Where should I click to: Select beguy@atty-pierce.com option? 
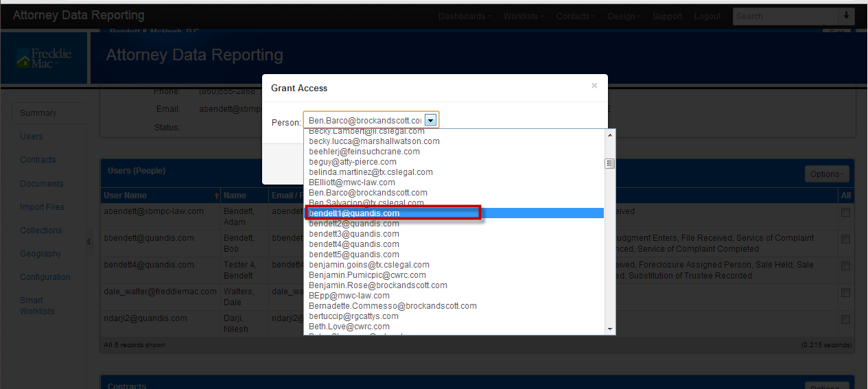454,162
